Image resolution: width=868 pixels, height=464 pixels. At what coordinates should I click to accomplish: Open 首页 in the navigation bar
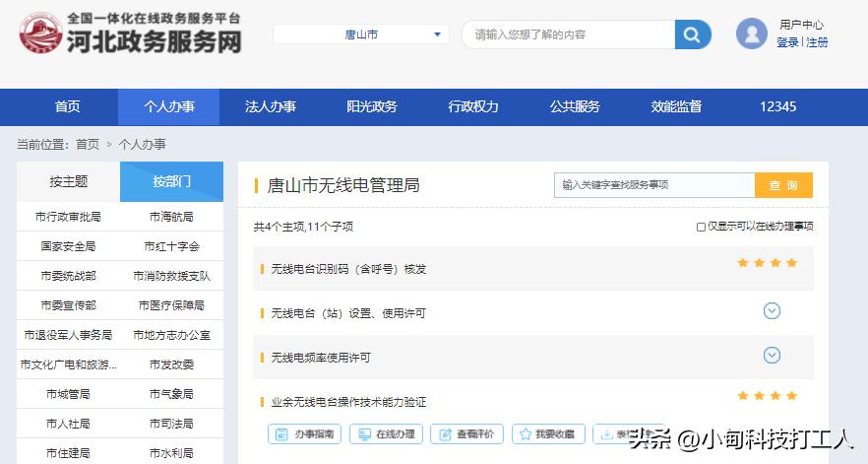pos(68,106)
